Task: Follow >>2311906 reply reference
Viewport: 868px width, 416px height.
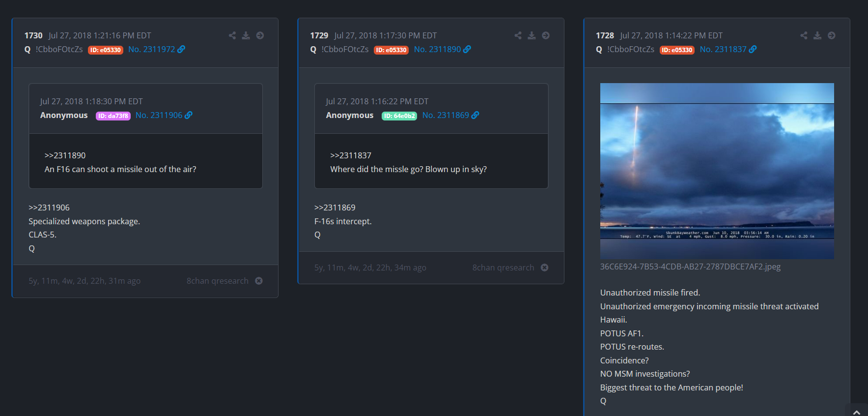Action: [x=49, y=208]
